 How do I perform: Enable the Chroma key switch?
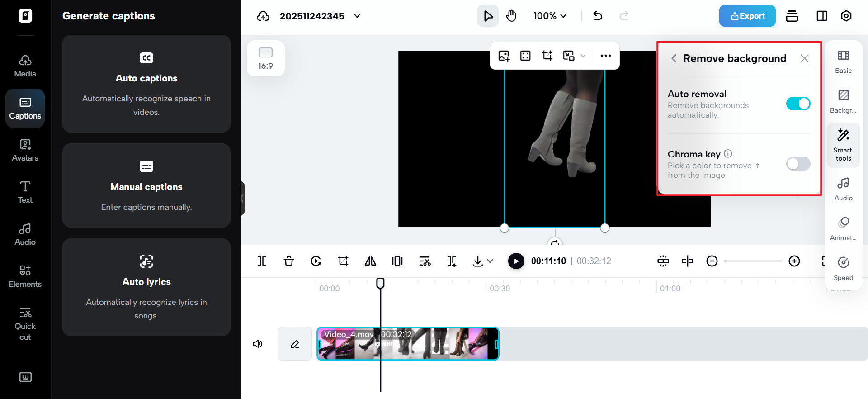pos(798,164)
